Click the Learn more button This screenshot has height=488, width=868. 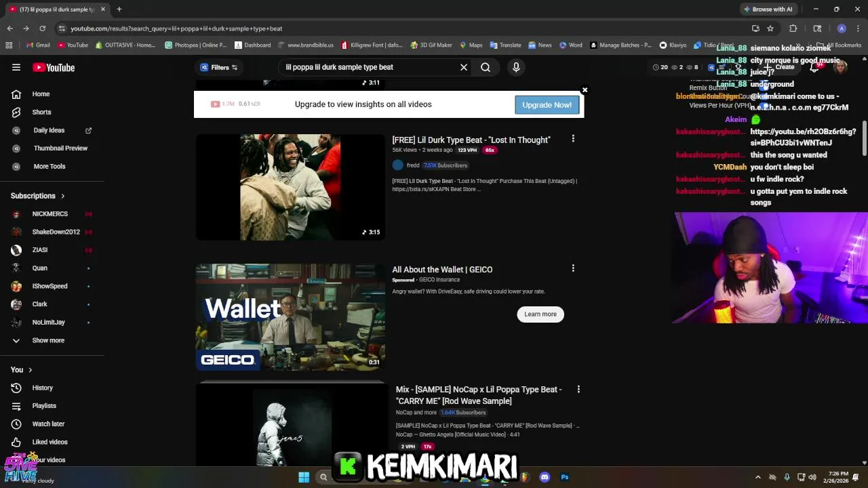[540, 314]
